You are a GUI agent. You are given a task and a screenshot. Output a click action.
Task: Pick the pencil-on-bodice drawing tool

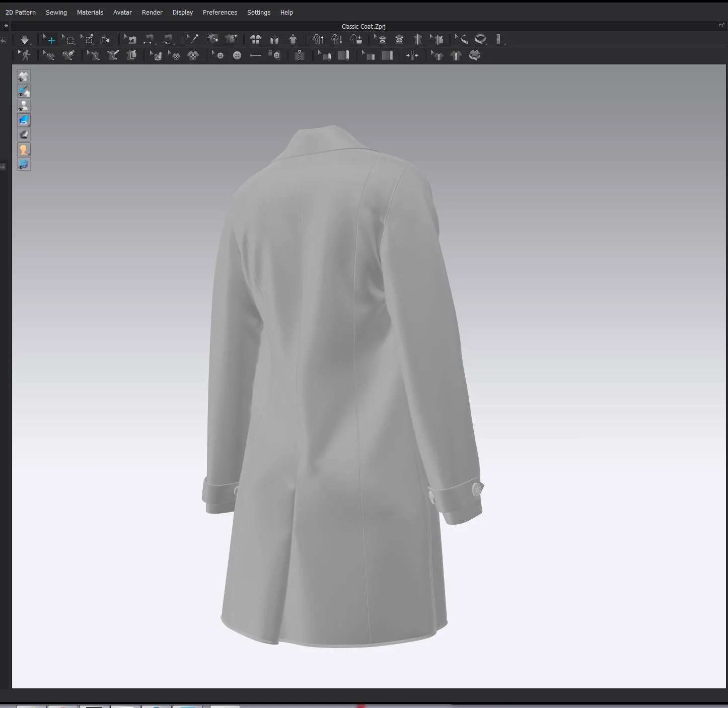click(x=113, y=55)
